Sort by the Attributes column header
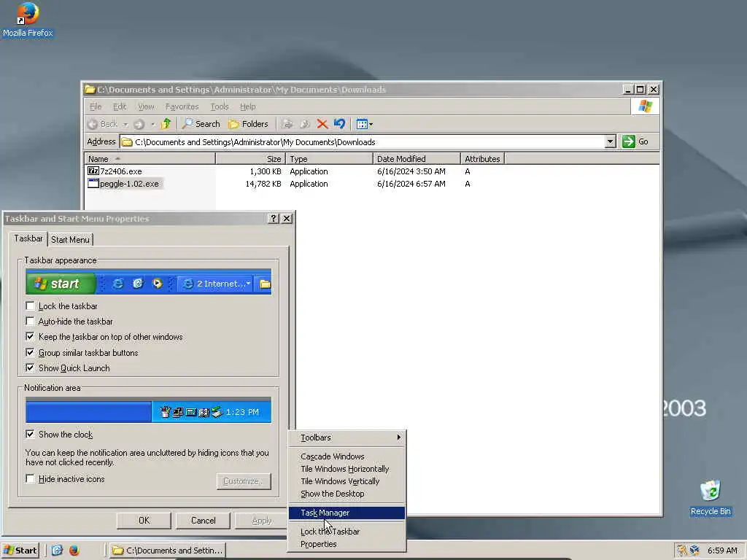Image resolution: width=747 pixels, height=560 pixels. [482, 158]
